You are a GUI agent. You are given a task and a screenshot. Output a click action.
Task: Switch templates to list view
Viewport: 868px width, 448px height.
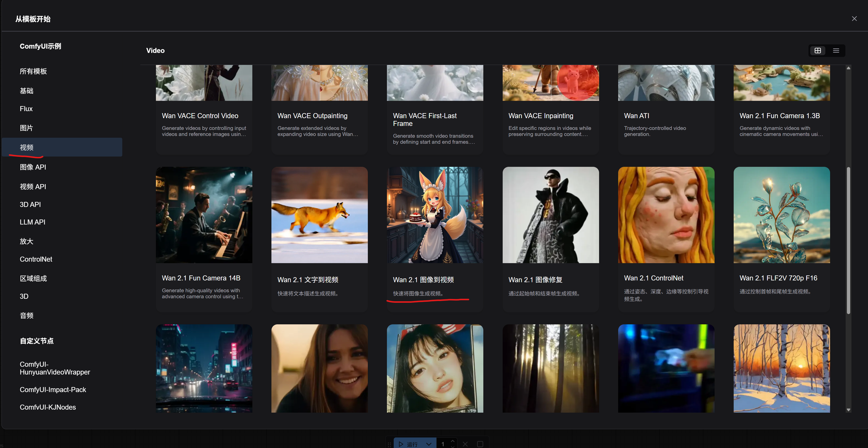pyautogui.click(x=836, y=50)
